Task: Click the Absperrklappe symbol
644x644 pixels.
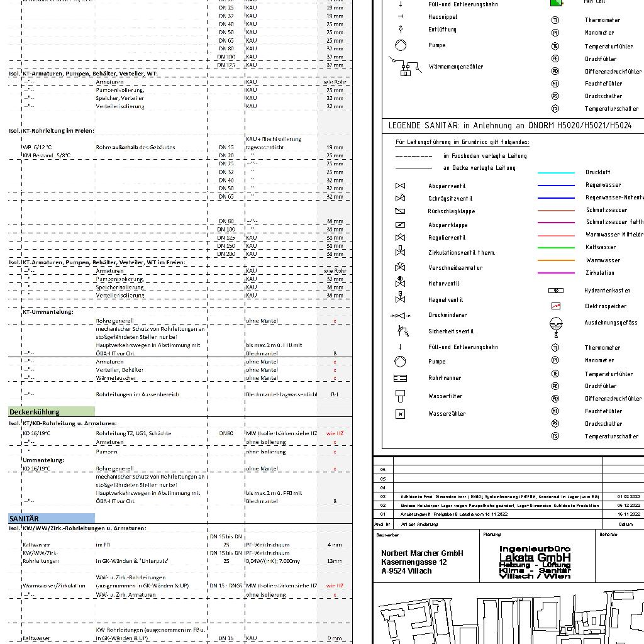Action: point(400,225)
